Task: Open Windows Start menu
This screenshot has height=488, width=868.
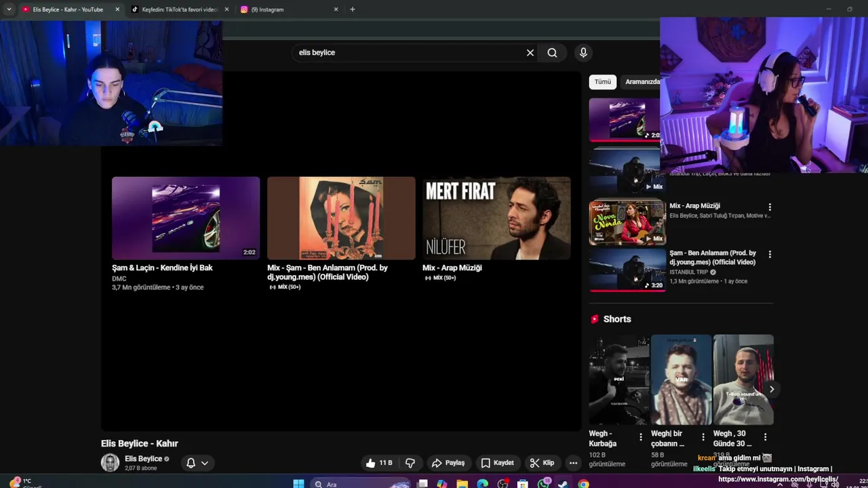Action: tap(298, 483)
